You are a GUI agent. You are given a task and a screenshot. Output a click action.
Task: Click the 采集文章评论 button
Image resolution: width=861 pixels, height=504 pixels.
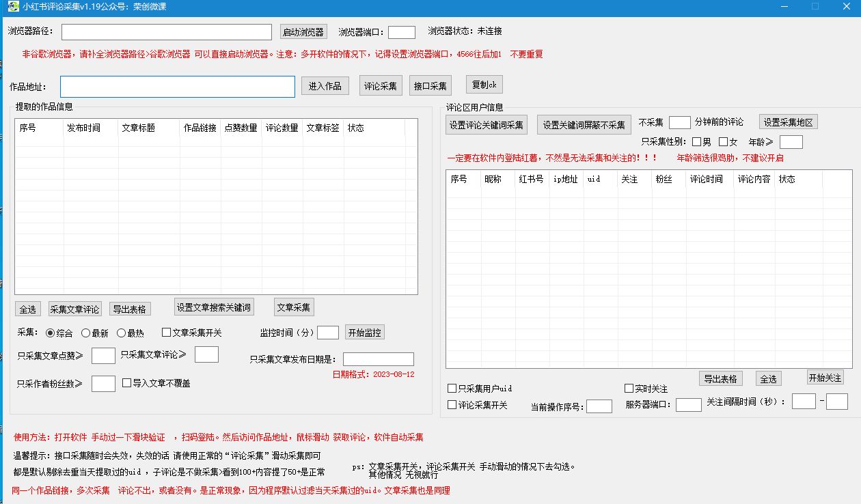(75, 309)
